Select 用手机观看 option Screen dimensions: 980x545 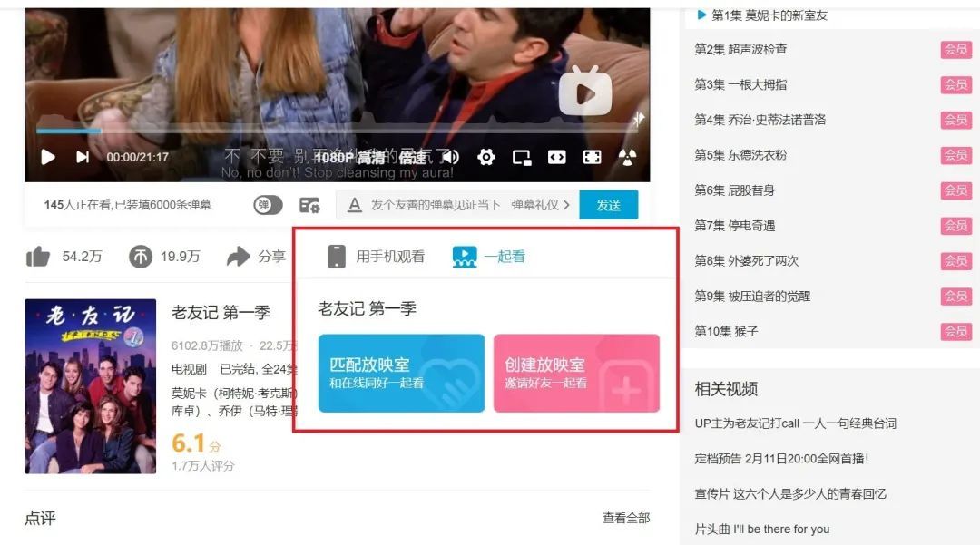coord(377,256)
